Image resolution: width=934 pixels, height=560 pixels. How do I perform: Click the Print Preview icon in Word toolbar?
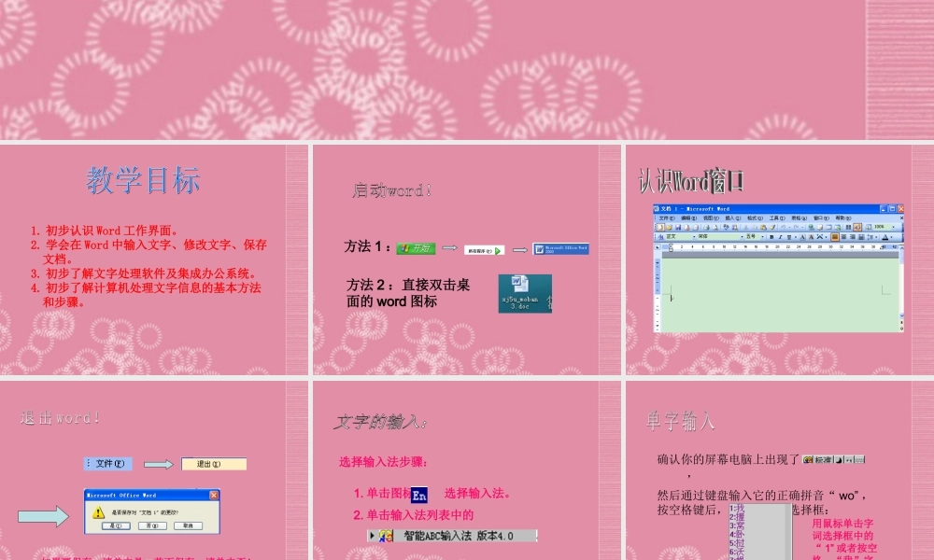coord(715,228)
